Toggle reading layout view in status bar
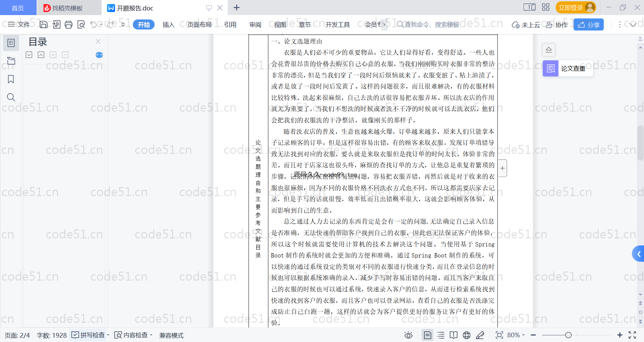Image resolution: width=644 pixels, height=342 pixels. [453, 335]
